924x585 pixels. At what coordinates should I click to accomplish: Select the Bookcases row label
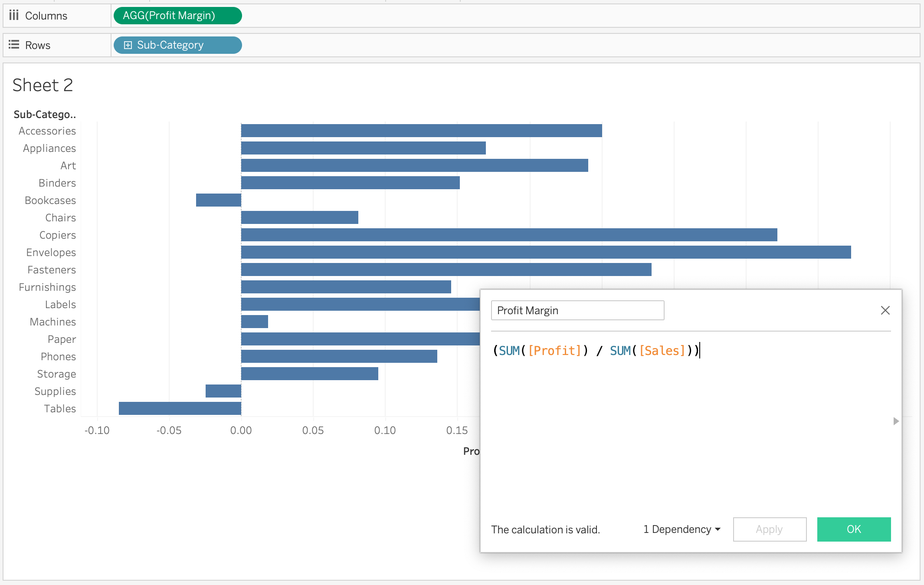point(50,200)
